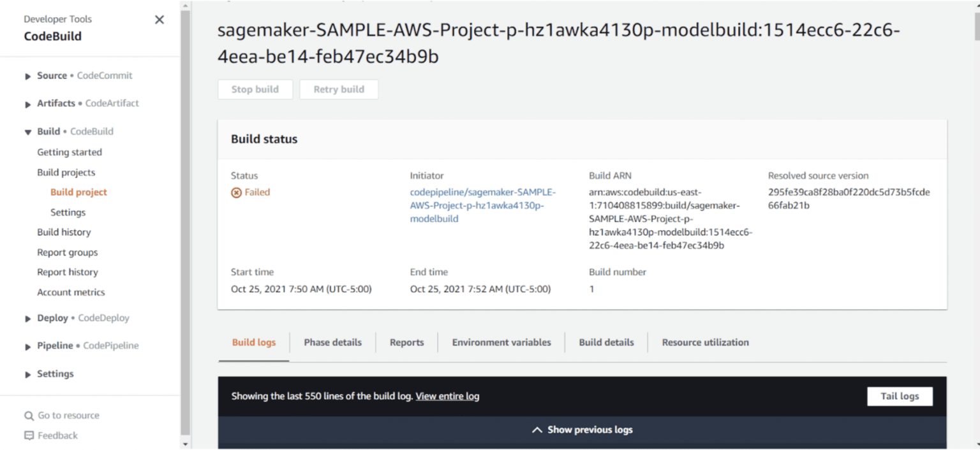
Task: Collapse the Build CodeBuild section
Action: click(x=28, y=132)
